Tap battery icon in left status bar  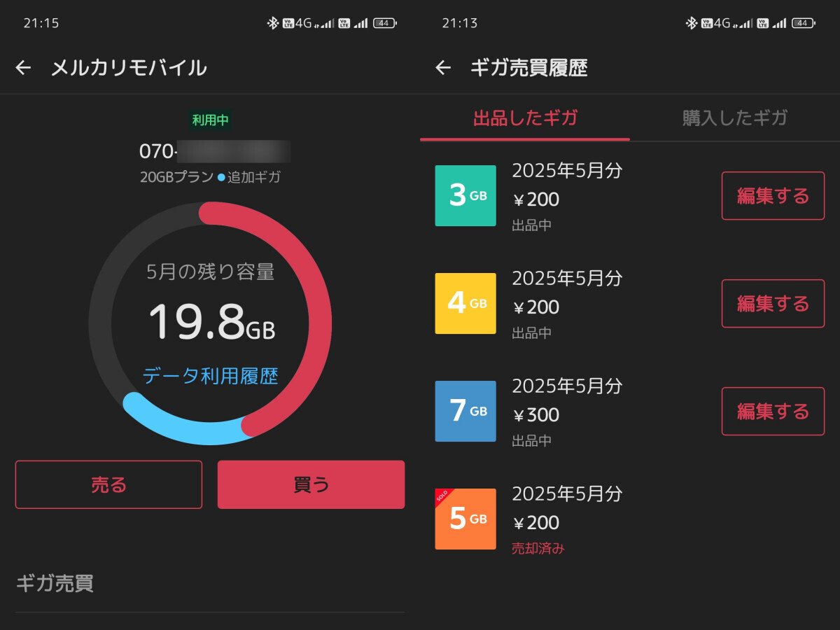tap(384, 23)
